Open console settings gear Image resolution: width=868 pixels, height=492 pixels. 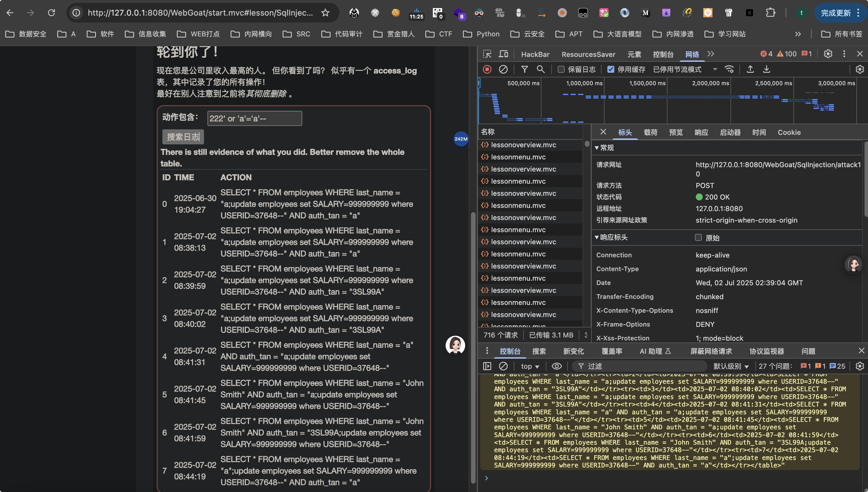click(x=860, y=366)
